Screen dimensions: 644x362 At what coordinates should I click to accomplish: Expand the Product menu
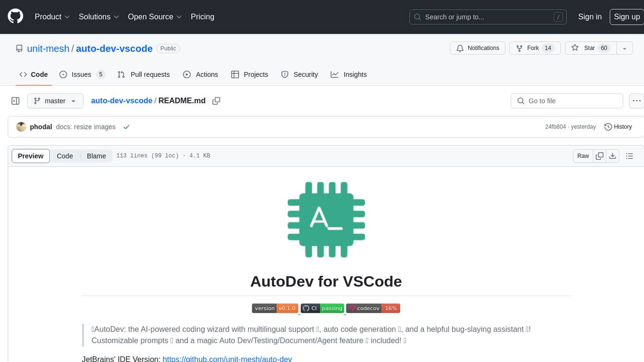click(52, 17)
